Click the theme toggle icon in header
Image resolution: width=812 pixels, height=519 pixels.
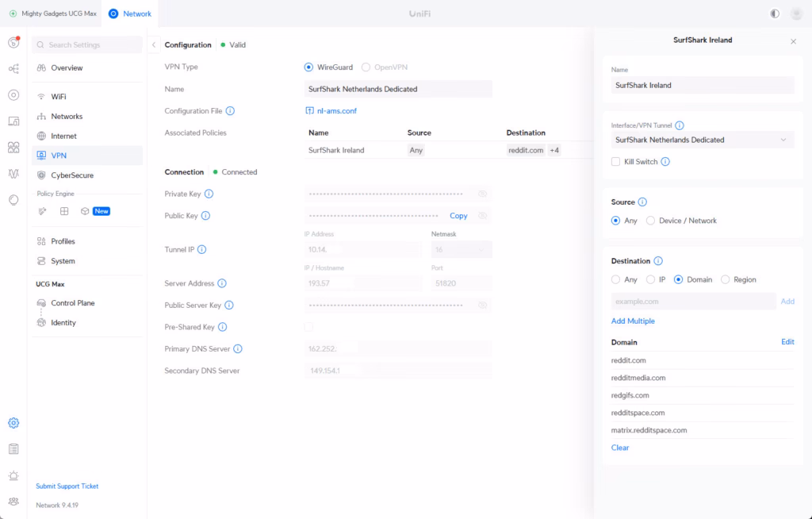pos(775,13)
